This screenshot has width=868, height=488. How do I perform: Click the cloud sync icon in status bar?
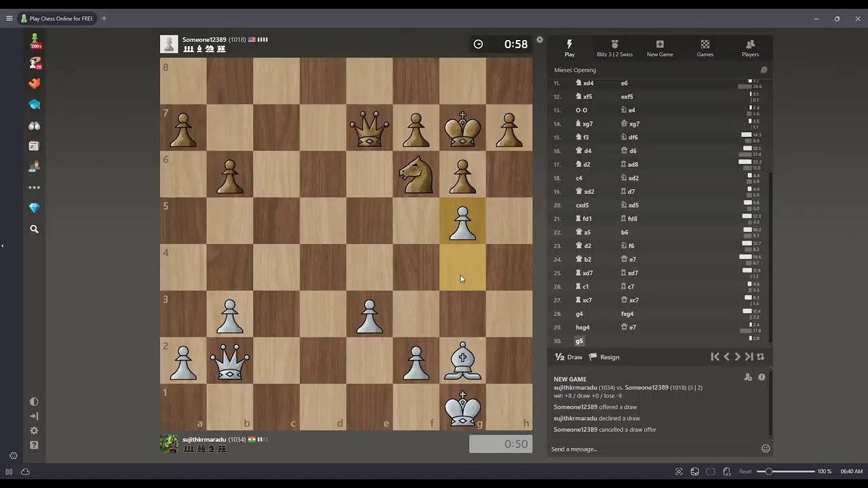[25, 471]
